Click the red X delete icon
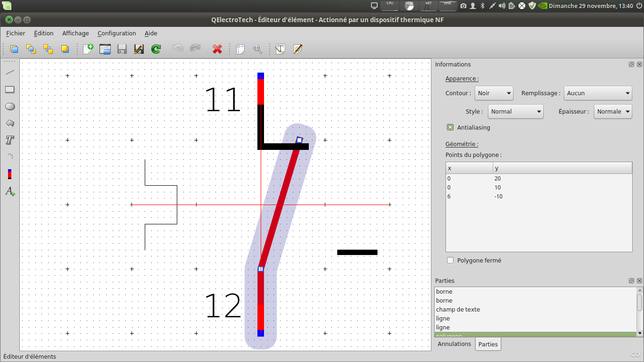The image size is (644, 362). coord(217,49)
